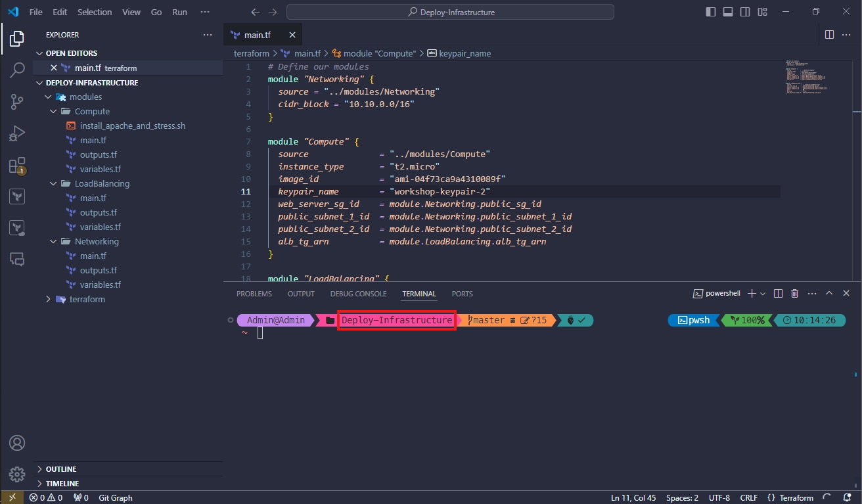Screen dimensions: 862x504
Task: Change indentation via Spaces: 2
Action: click(683, 497)
